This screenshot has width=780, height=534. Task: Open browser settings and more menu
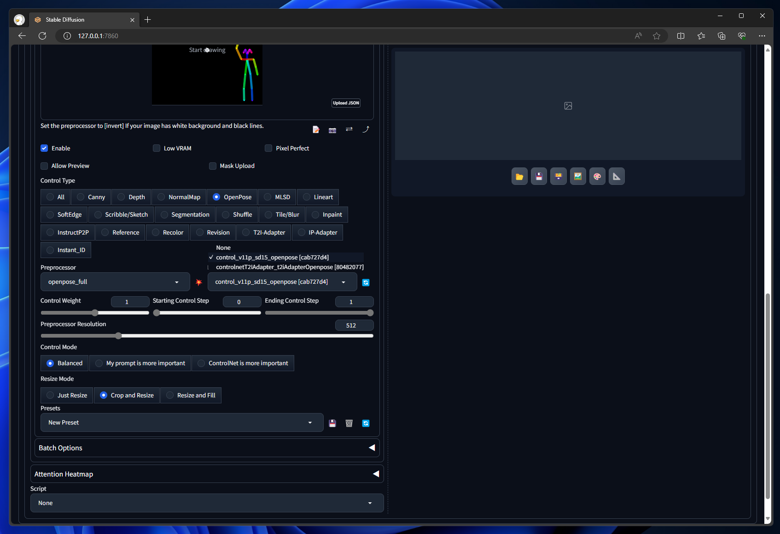coord(762,36)
